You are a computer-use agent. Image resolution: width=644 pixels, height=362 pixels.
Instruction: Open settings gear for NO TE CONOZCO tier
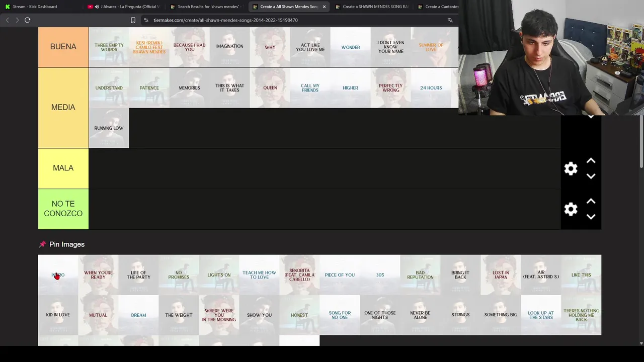(x=571, y=209)
